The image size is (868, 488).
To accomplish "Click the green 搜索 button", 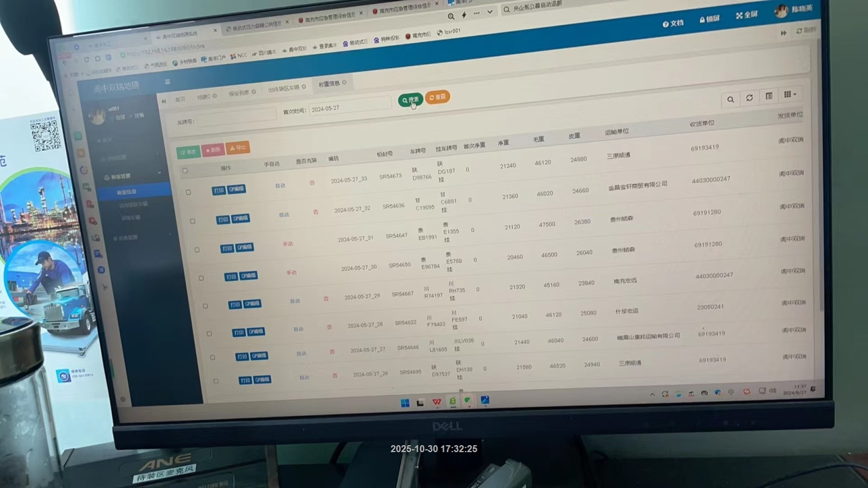I will click(410, 100).
